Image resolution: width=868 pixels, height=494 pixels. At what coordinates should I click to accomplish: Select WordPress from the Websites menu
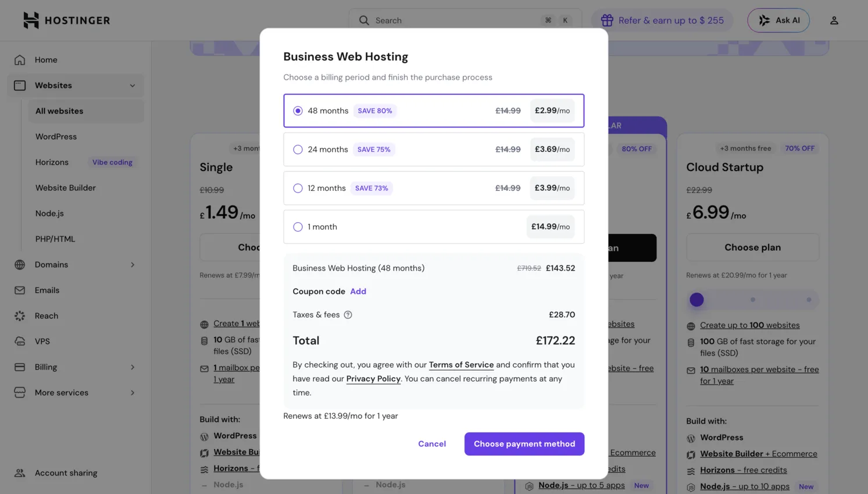click(x=56, y=136)
